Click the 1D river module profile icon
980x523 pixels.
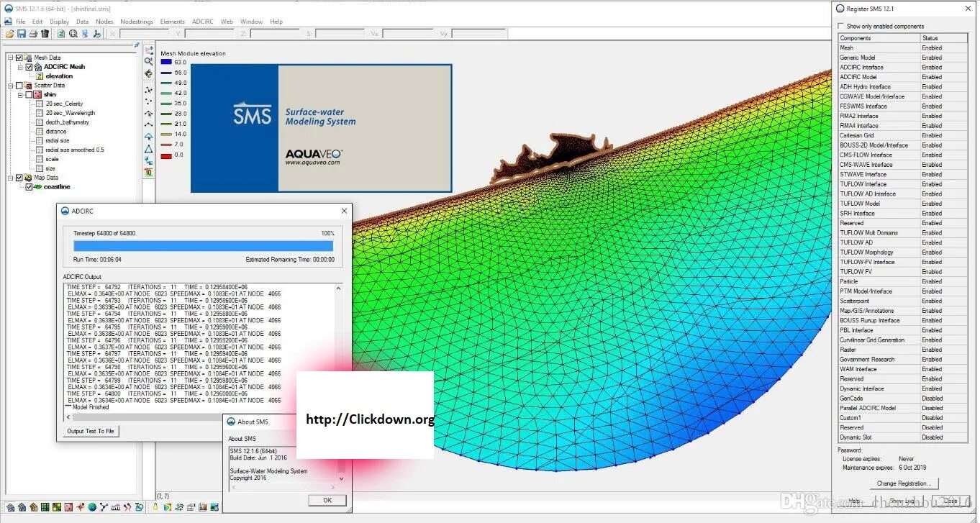point(116,507)
